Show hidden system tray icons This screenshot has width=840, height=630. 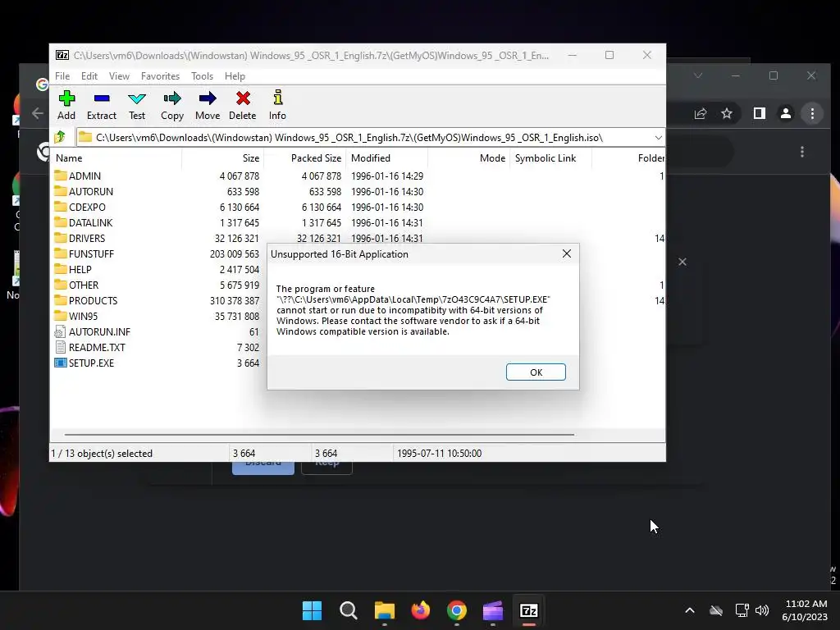[x=689, y=610]
